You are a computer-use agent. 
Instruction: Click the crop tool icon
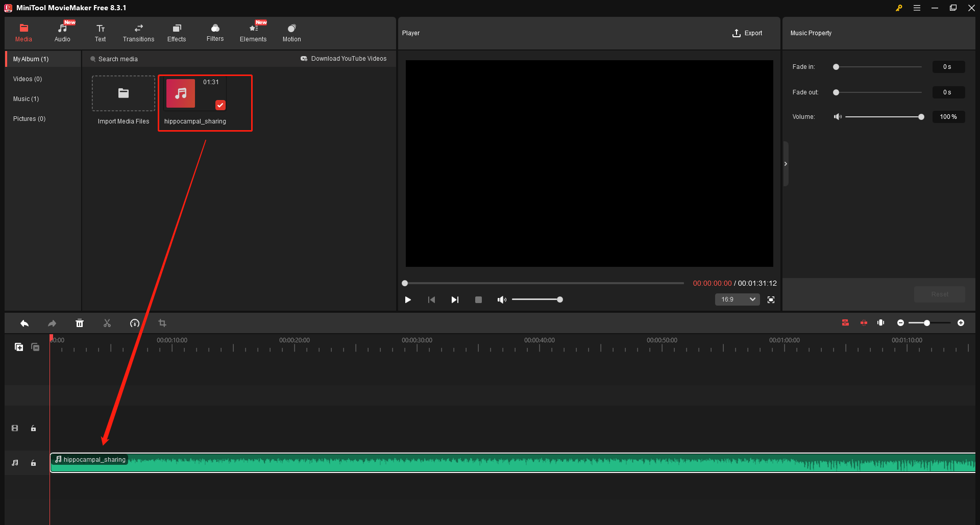162,323
